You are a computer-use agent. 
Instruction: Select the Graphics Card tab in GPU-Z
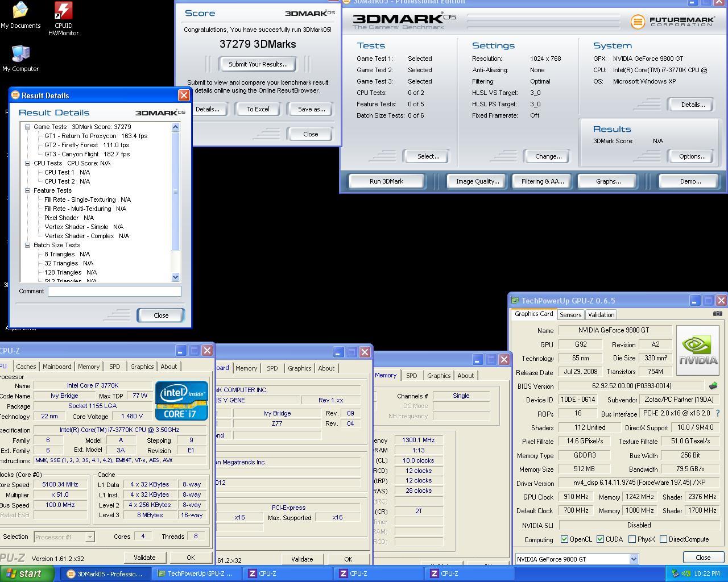[533, 314]
